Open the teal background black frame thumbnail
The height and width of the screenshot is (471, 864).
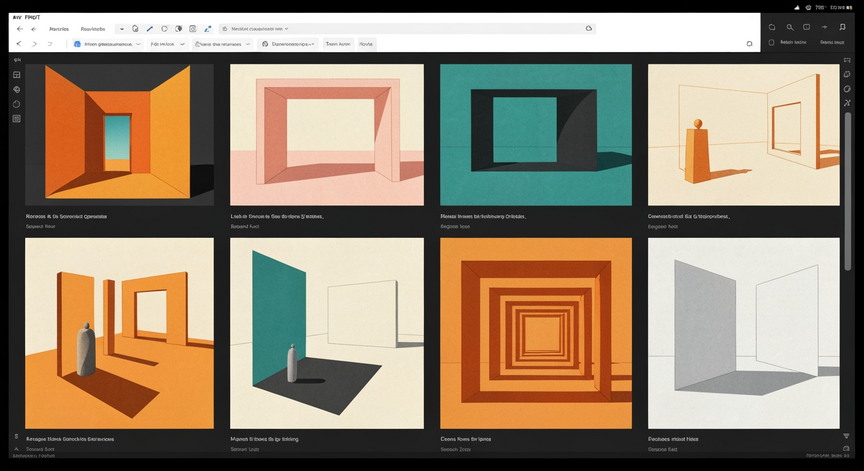536,134
